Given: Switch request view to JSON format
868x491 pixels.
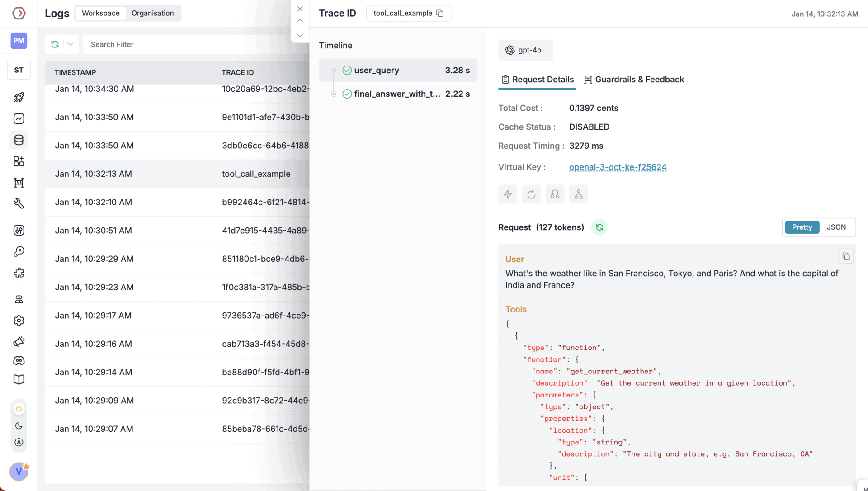Looking at the screenshot, I should (x=836, y=227).
